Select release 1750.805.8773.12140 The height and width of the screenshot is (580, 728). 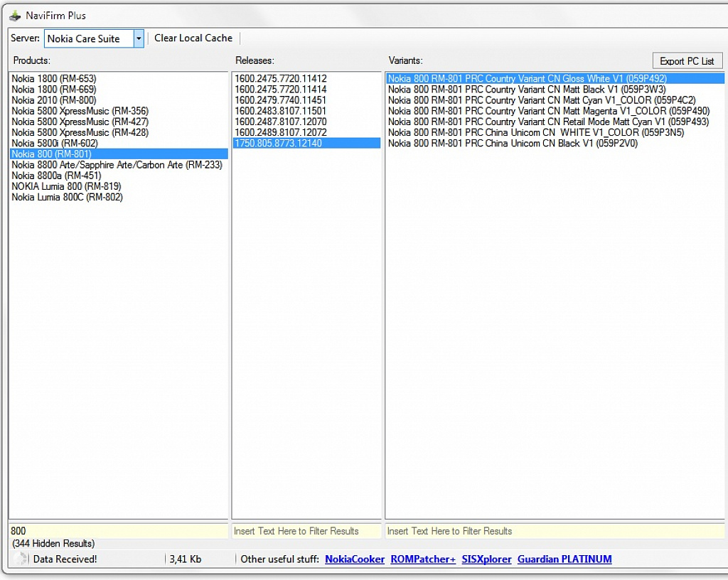coord(306,143)
